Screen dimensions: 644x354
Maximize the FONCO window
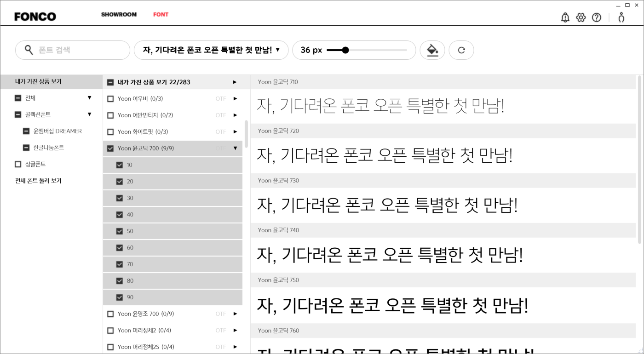[627, 5]
